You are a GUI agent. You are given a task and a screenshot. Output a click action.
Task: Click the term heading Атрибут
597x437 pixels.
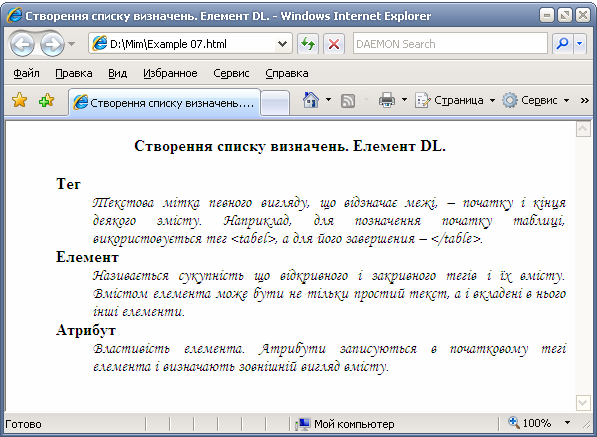(86, 330)
